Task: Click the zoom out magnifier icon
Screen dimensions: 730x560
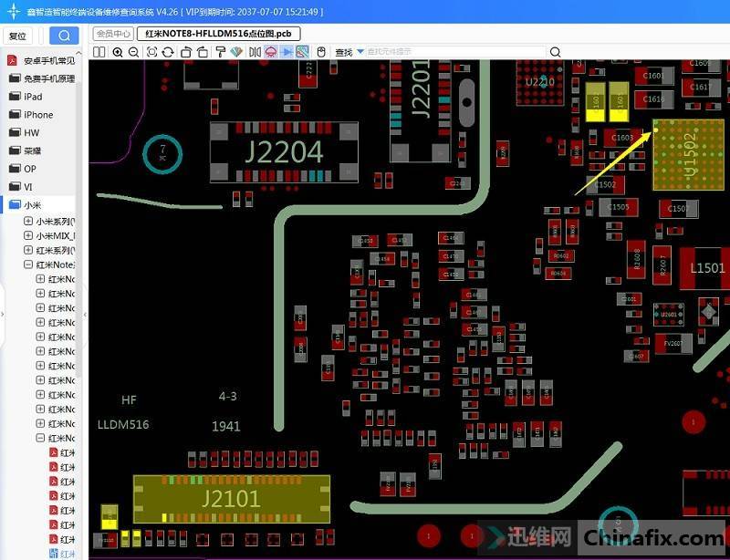Action: tap(133, 52)
